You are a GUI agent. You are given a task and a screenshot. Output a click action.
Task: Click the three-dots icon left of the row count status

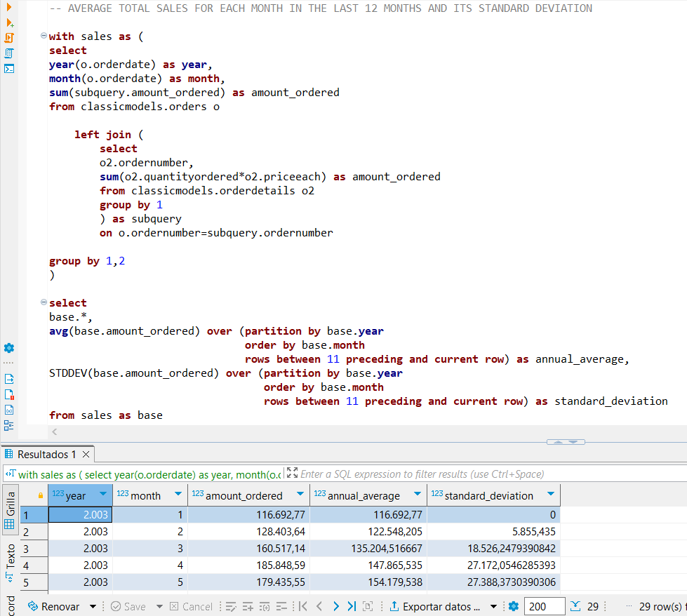click(629, 606)
